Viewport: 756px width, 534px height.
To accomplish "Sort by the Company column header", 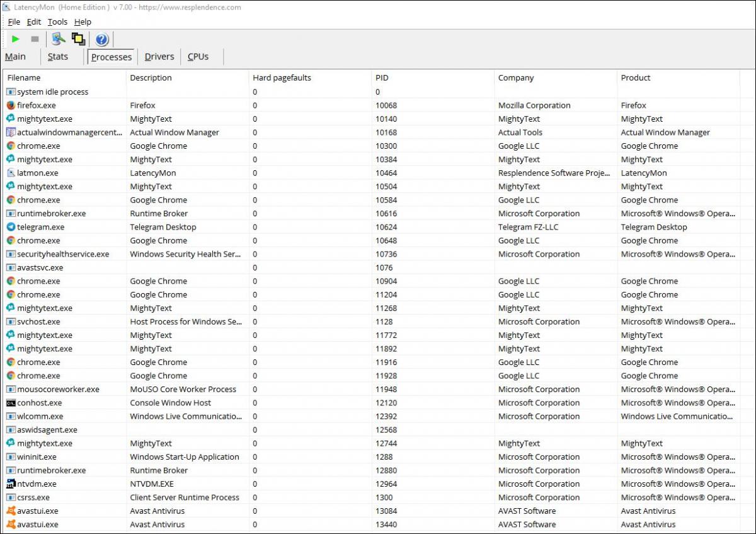I will pos(556,78).
